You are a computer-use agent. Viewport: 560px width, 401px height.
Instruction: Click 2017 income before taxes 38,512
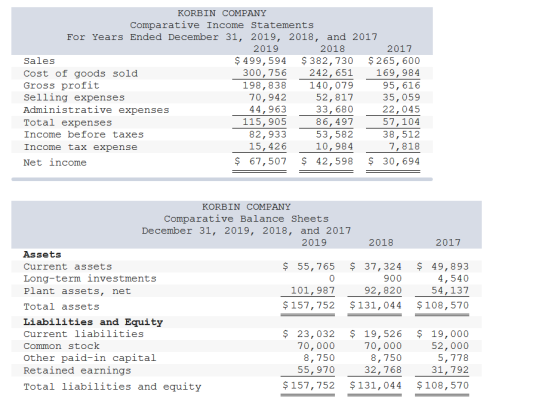click(x=401, y=135)
